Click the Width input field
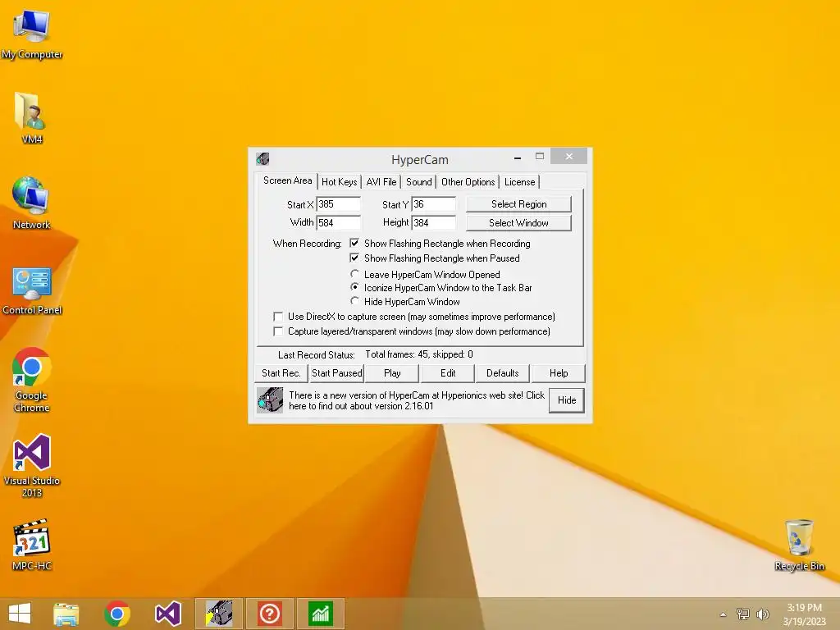Viewport: 840px width, 630px height. (339, 223)
